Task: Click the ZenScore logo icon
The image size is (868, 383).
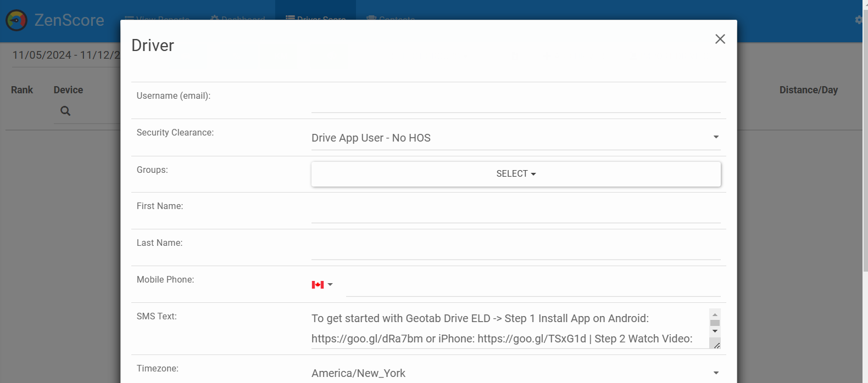Action: [16, 20]
